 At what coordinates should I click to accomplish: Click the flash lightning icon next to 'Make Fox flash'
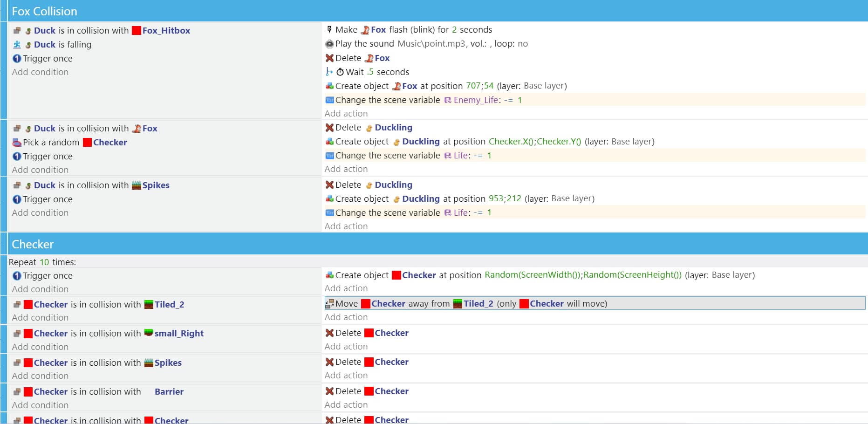(x=329, y=30)
